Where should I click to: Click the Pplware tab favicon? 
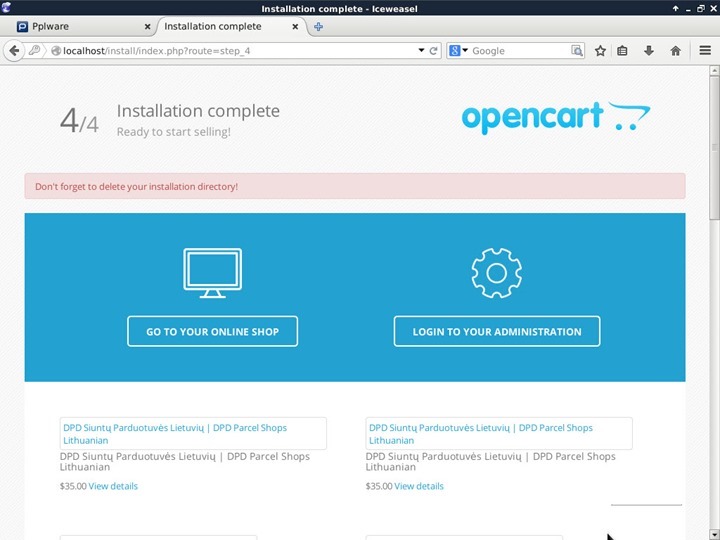coord(22,27)
